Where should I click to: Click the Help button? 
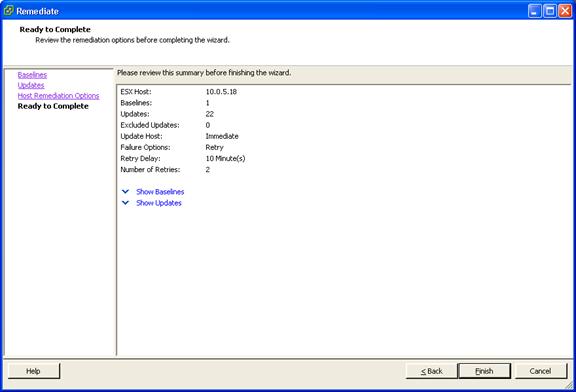[33, 371]
